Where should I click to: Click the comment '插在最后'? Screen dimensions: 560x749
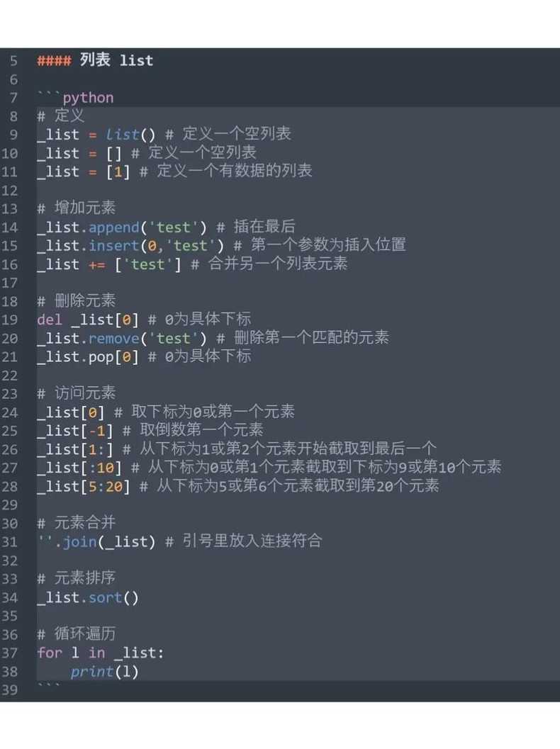point(264,227)
